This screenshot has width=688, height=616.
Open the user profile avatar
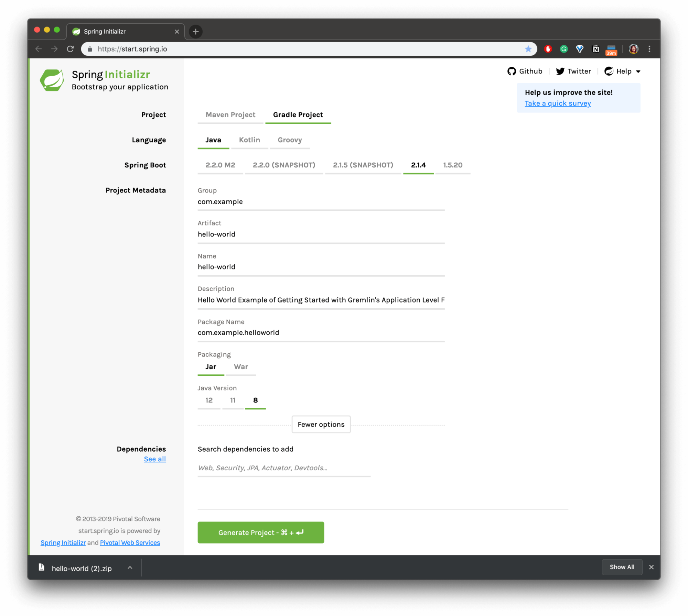pyautogui.click(x=634, y=49)
